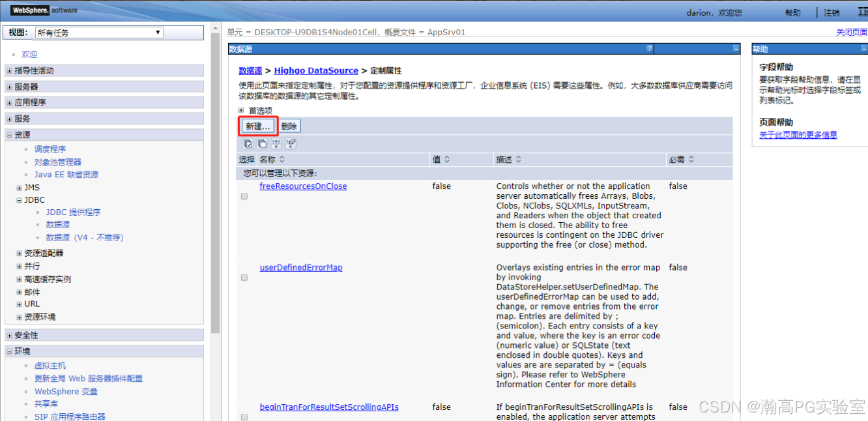Open Java EE 缺省资源 link
Screen dimensions: 868x421
point(66,175)
